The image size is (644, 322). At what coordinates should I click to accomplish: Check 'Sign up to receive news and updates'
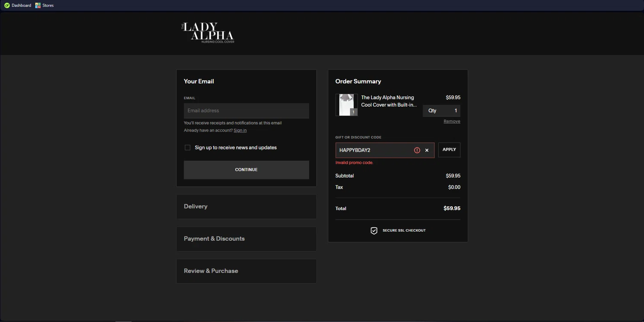tap(188, 147)
